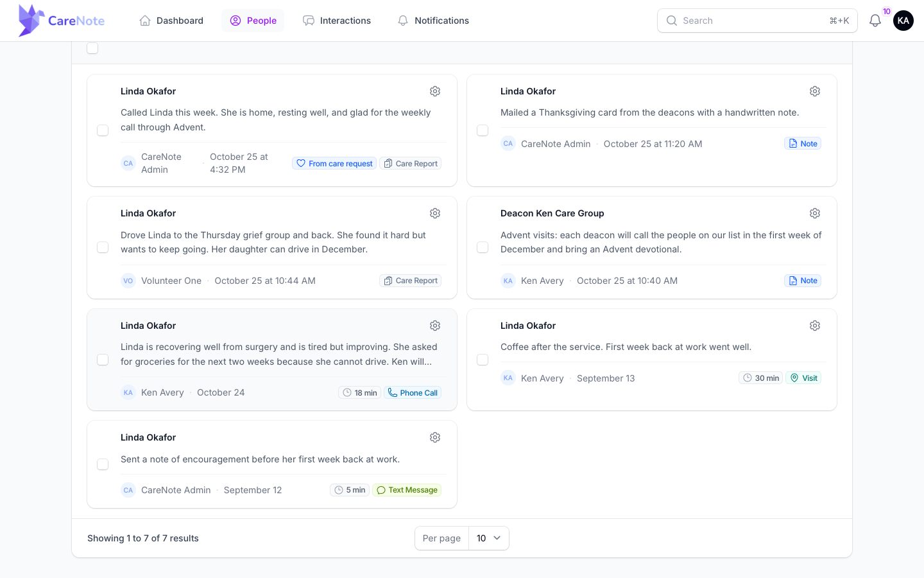Screen dimensions: 924x578
Task: Go to the Dashboard tab
Action: 171,21
